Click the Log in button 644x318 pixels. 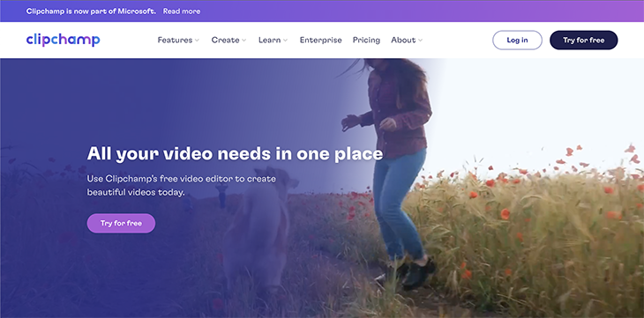pos(517,40)
